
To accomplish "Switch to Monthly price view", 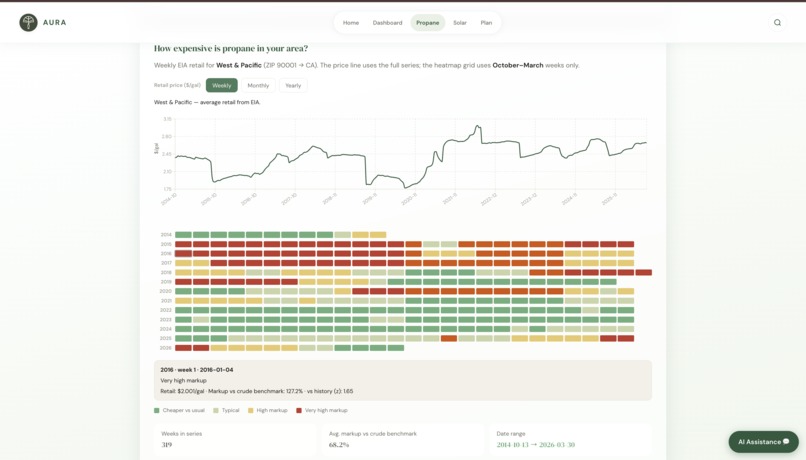I will tap(258, 85).
